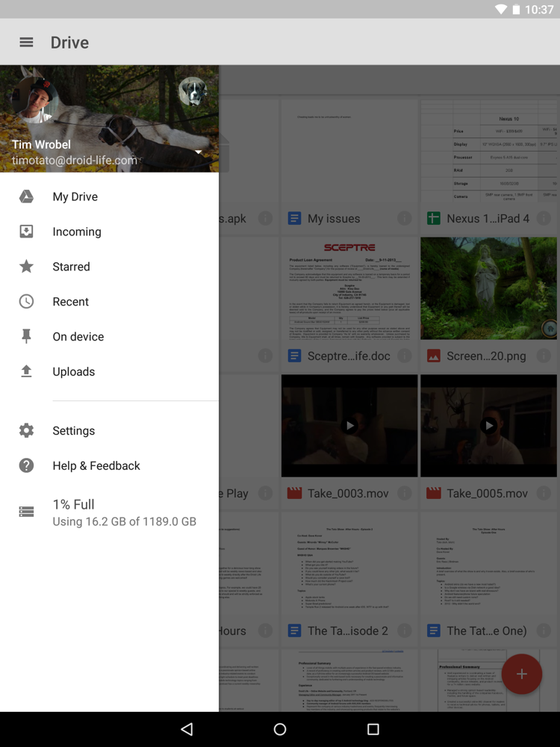Image resolution: width=560 pixels, height=747 pixels.
Task: Open the Starred files section
Action: click(x=71, y=267)
